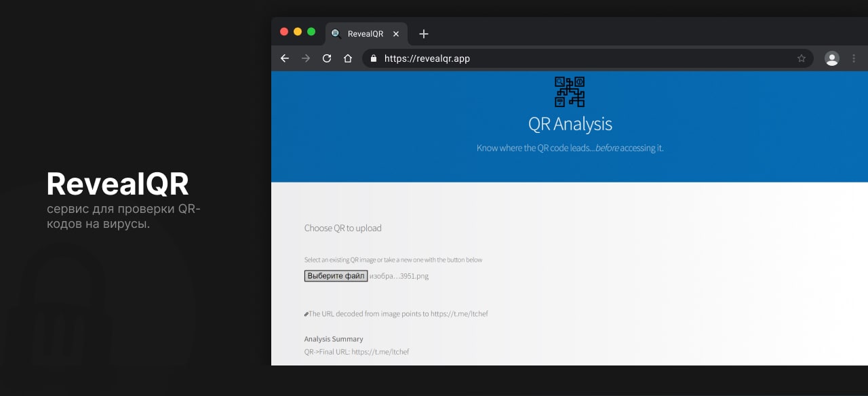868x396 pixels.
Task: Click the padlock site security icon
Action: pyautogui.click(x=373, y=58)
